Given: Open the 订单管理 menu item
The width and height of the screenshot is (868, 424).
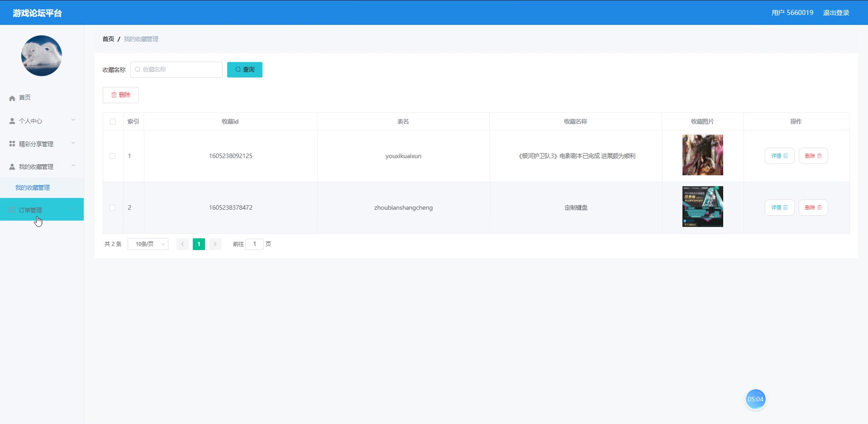Looking at the screenshot, I should (x=42, y=209).
